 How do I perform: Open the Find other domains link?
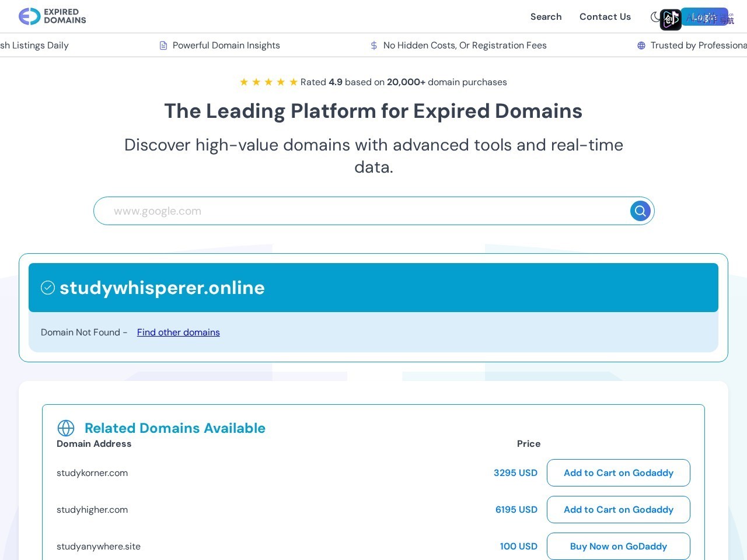coord(179,332)
